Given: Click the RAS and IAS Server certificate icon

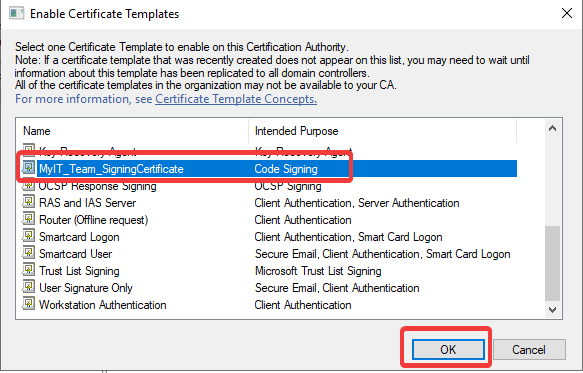Looking at the screenshot, I should (x=28, y=202).
